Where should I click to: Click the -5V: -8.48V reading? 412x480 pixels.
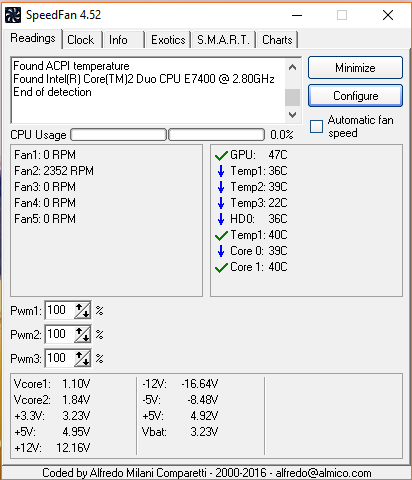tap(180, 400)
